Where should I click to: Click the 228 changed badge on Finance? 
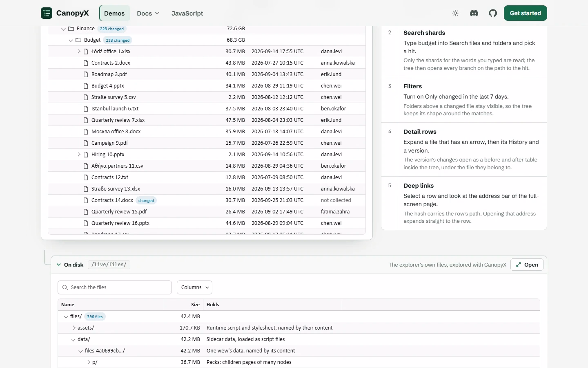(112, 29)
